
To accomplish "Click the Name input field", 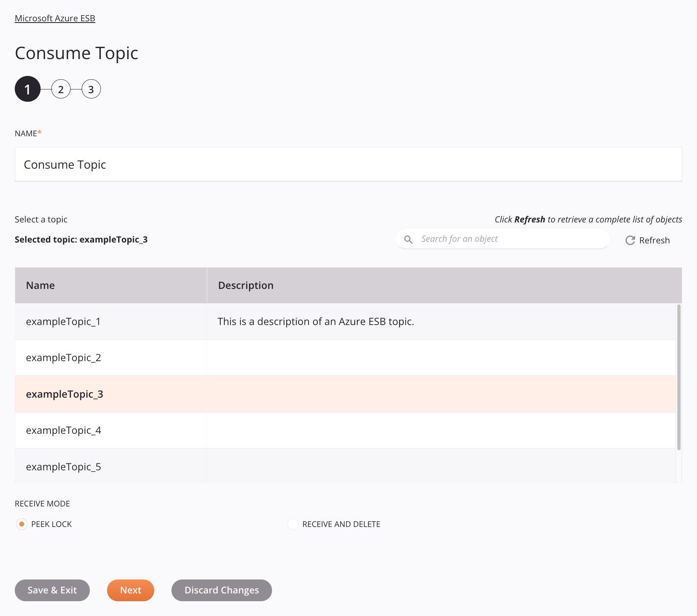I will (348, 164).
